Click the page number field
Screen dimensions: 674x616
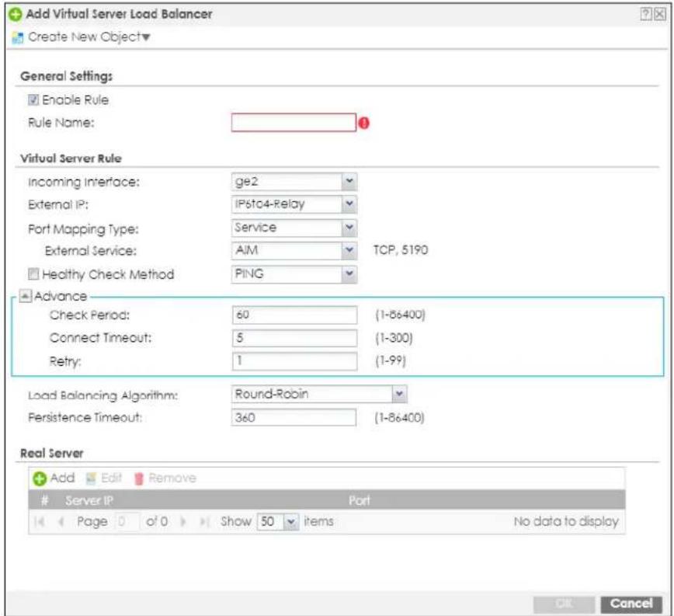coord(127,521)
